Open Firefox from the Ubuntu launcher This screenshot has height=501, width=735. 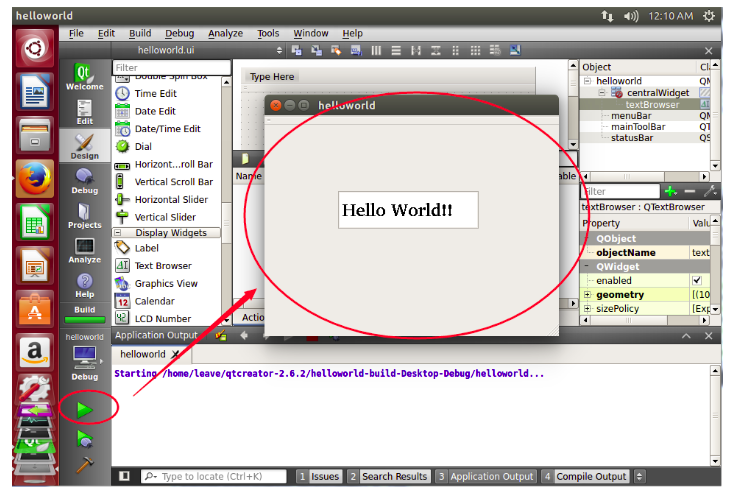35,179
